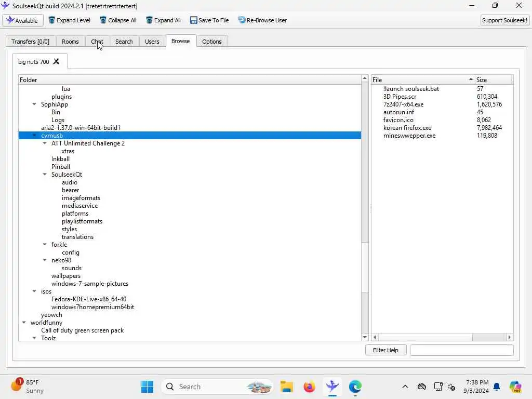Click Support Soulseek! button
532x399 pixels.
tap(504, 20)
